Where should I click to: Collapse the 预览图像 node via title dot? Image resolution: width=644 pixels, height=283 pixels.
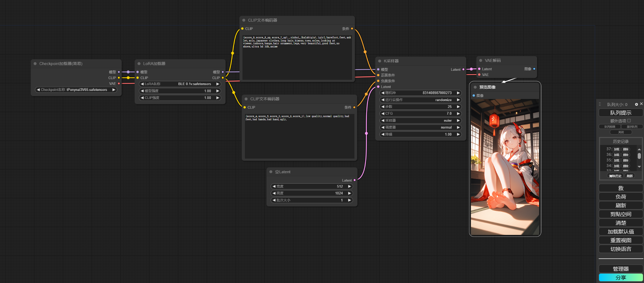click(x=475, y=87)
